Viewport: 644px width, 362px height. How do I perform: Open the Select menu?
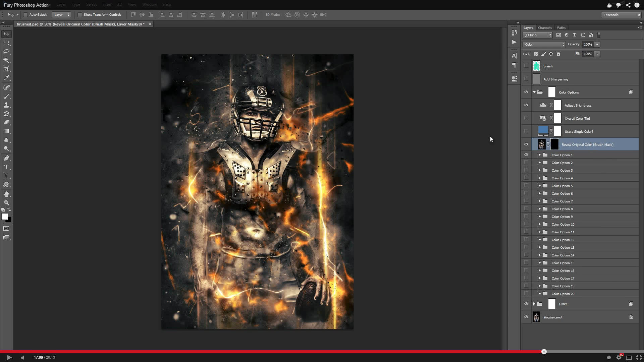91,4
